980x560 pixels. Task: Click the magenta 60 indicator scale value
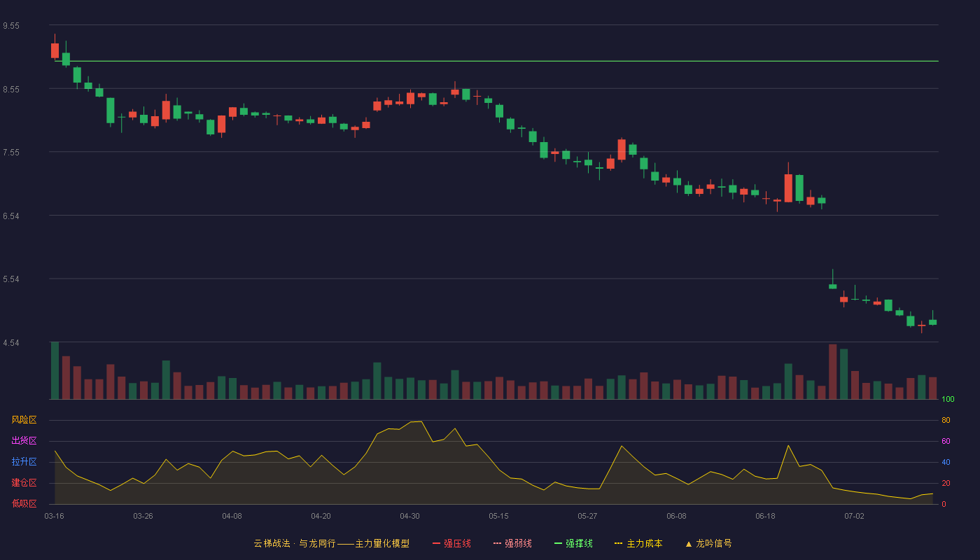point(946,441)
